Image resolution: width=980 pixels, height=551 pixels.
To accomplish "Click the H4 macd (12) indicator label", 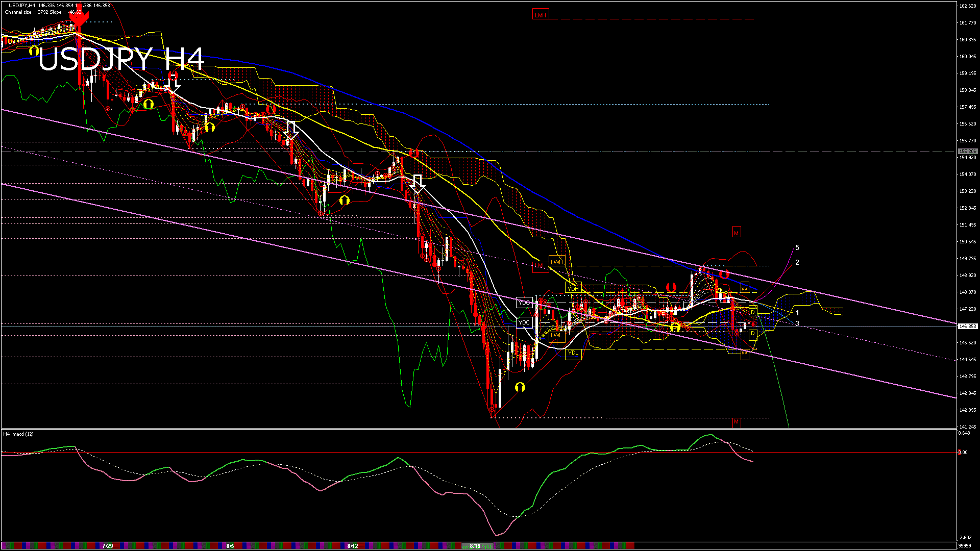I will click(18, 434).
